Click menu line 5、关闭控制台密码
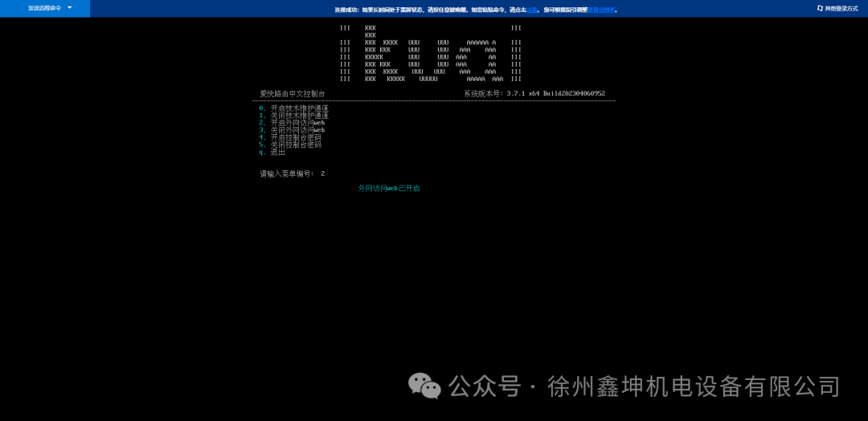Screen dimensions: 868x421 (x=289, y=145)
